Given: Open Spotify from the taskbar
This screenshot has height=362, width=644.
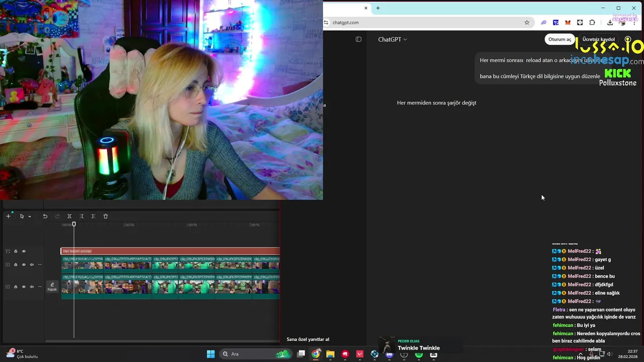Looking at the screenshot, I should point(419,354).
